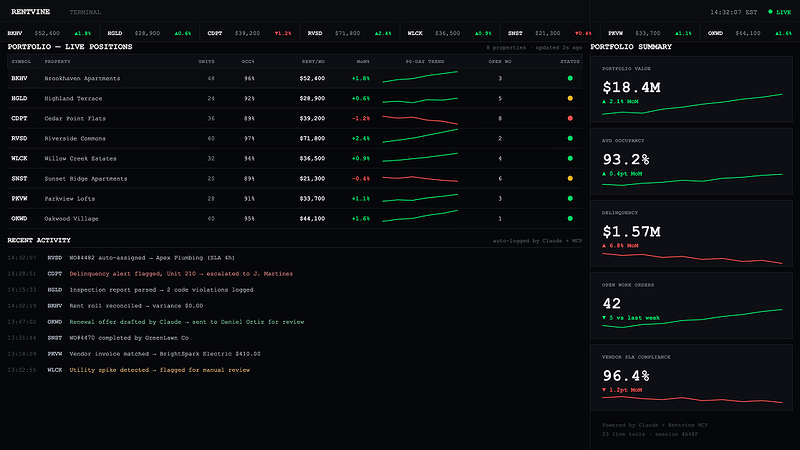This screenshot has width=800, height=450.
Task: Select the OKWD ticker in the top ticker strip
Action: click(749, 33)
